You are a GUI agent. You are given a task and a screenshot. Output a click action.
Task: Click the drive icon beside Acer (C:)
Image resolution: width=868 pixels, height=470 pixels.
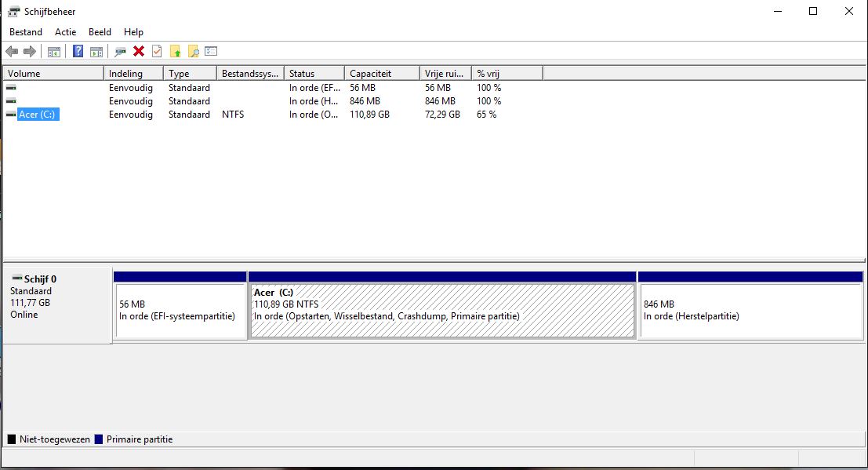(11, 115)
